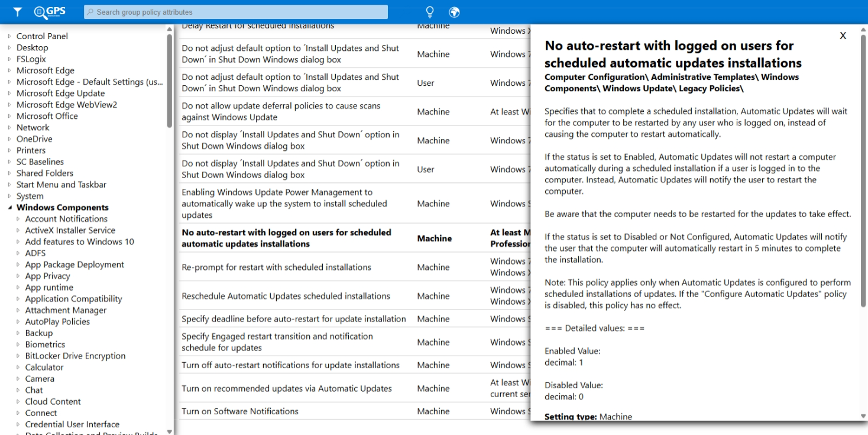Open 'Turn on recommended updates via Automatic Updates'
The height and width of the screenshot is (435, 868).
(x=354, y=388)
